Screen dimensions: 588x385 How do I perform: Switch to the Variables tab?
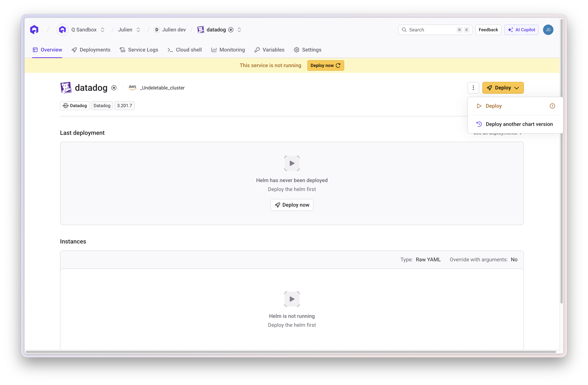[x=269, y=50]
